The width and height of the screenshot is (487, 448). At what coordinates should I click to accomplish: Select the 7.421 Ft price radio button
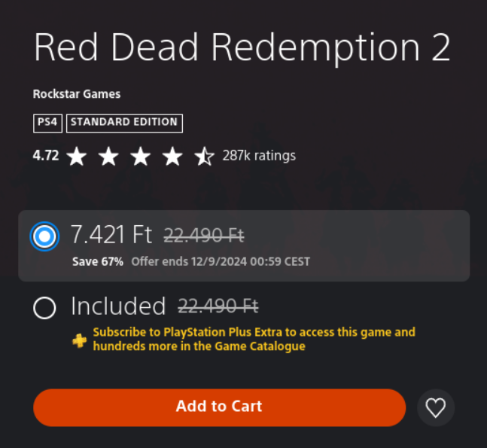coord(44,236)
